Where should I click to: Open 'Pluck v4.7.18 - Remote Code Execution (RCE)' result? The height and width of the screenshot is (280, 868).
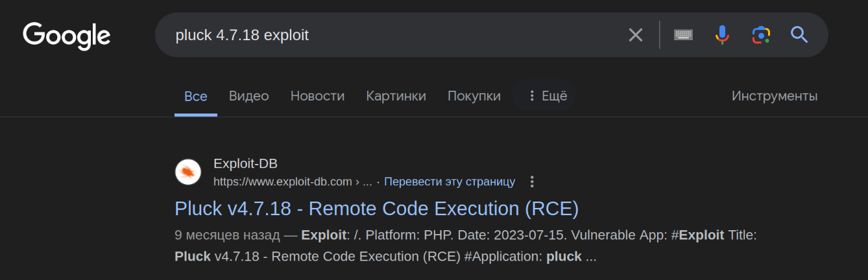376,209
